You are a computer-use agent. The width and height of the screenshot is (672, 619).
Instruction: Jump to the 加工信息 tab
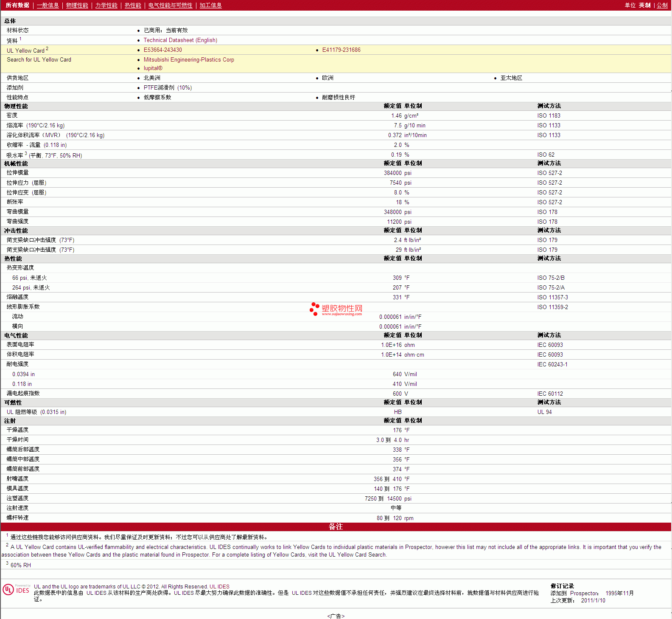coord(210,5)
